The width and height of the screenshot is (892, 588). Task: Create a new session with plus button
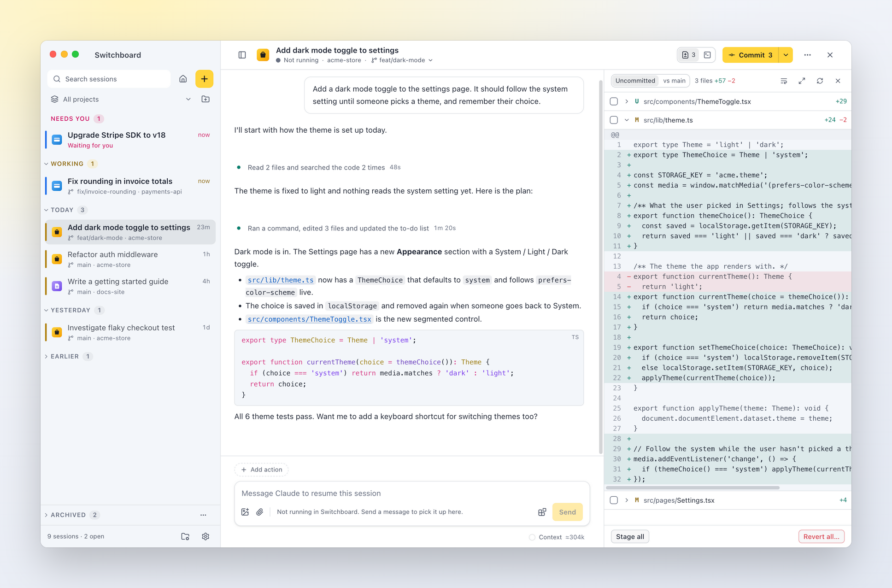(204, 79)
